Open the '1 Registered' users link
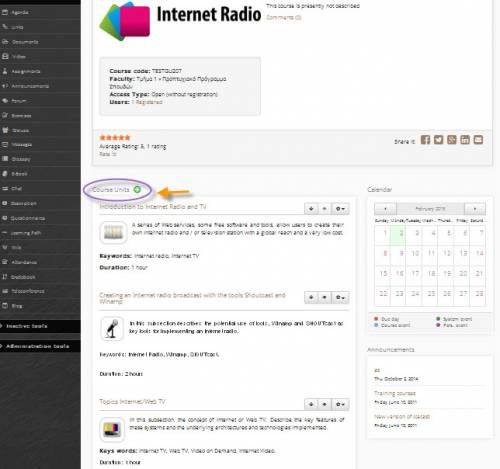The height and width of the screenshot is (469, 500). pyautogui.click(x=147, y=102)
